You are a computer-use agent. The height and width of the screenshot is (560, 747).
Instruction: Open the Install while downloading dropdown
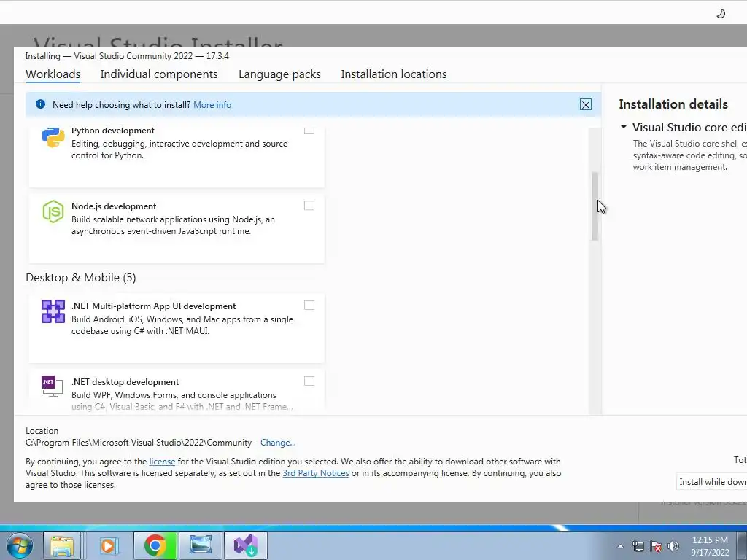712,482
